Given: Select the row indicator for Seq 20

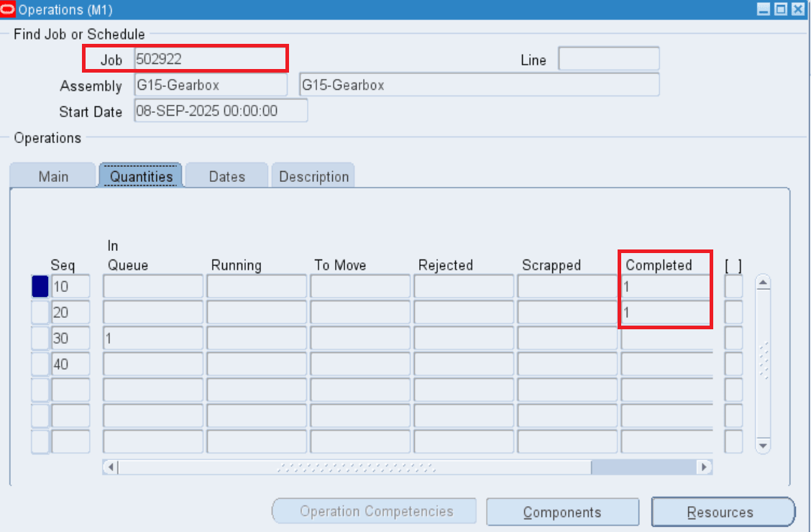Looking at the screenshot, I should click(40, 312).
